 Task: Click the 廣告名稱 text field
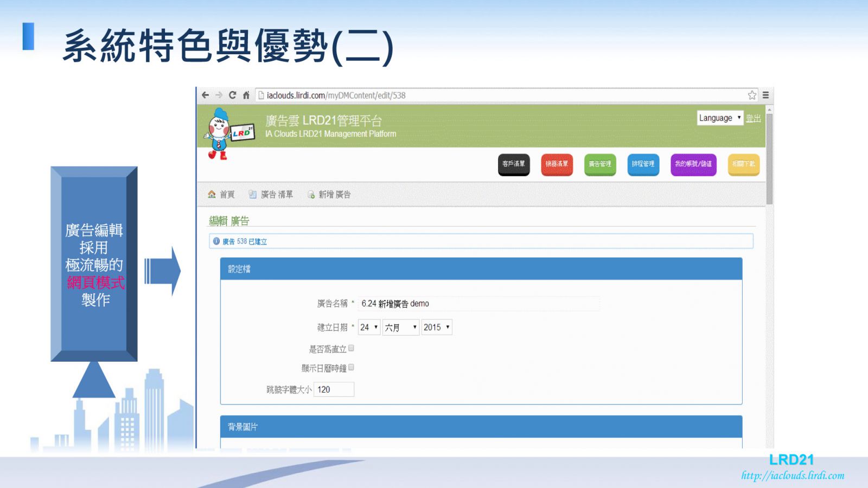479,304
